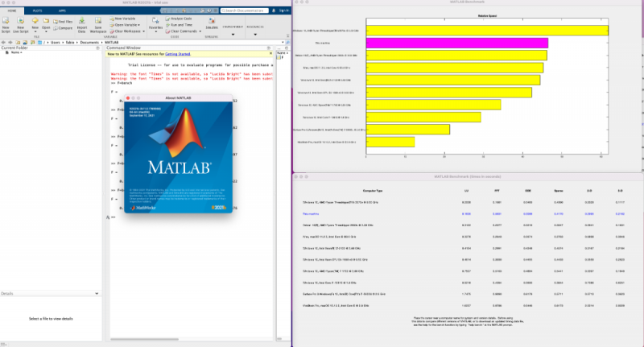644x347 pixels.
Task: Switch to the PLOTS tab
Action: click(x=37, y=10)
